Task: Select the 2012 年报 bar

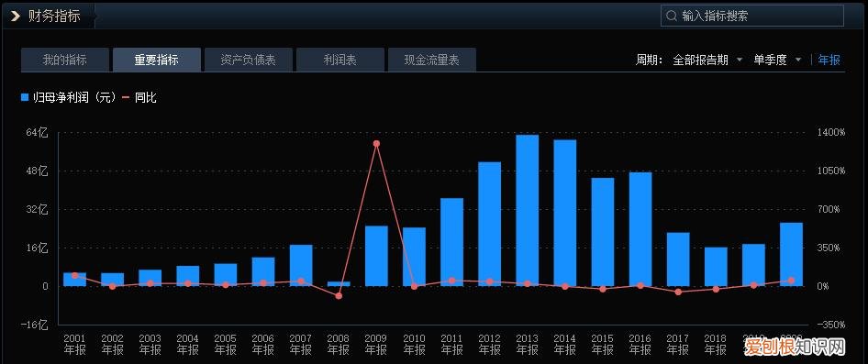Action: (x=489, y=224)
